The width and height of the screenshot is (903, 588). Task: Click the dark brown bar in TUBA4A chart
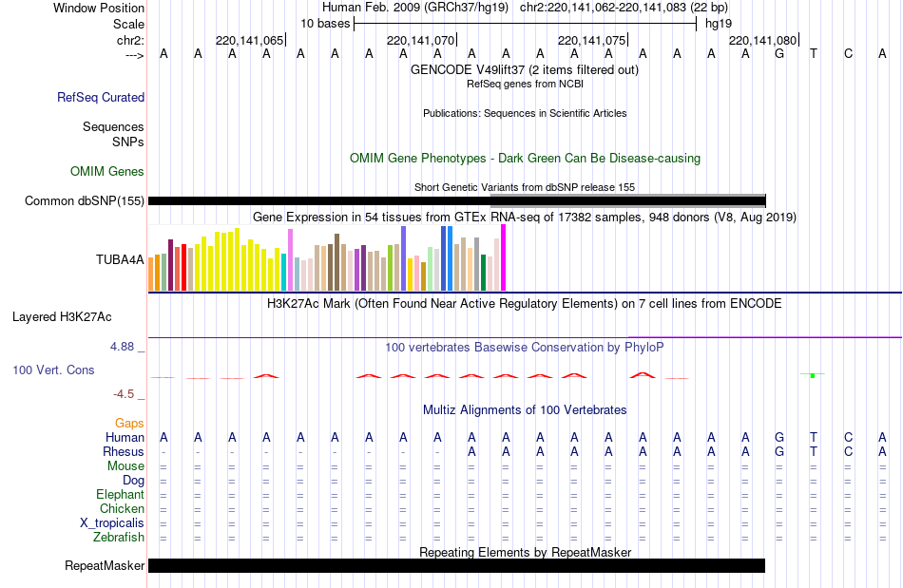pos(336,262)
